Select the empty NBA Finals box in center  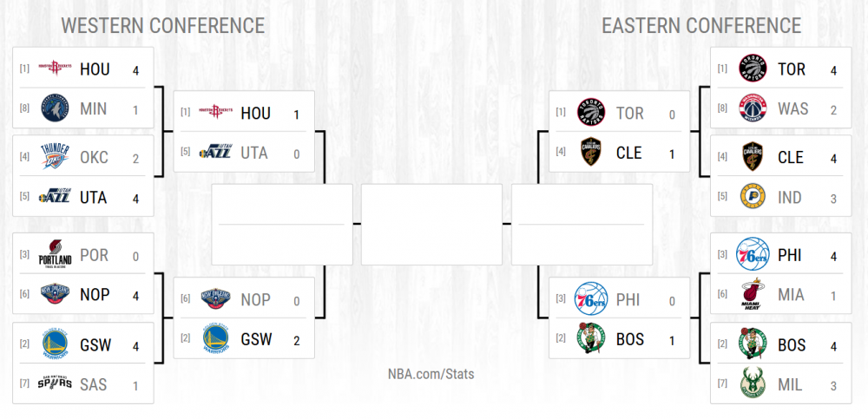pyautogui.click(x=431, y=224)
